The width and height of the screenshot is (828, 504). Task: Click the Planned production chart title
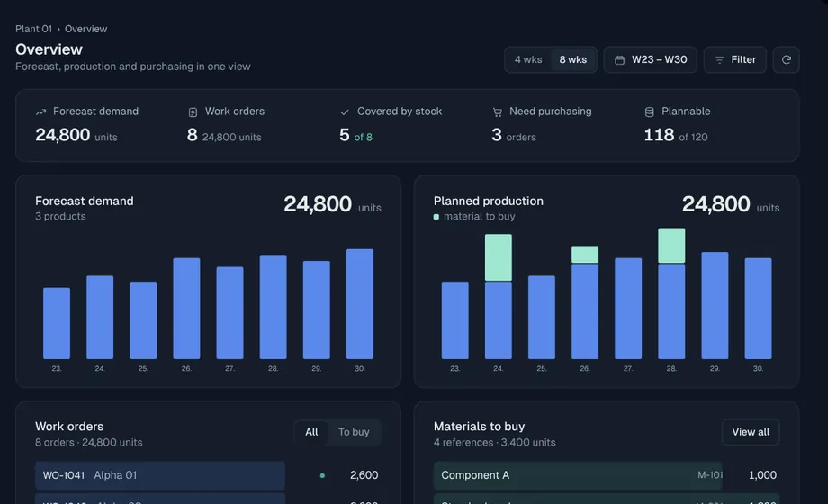point(489,202)
